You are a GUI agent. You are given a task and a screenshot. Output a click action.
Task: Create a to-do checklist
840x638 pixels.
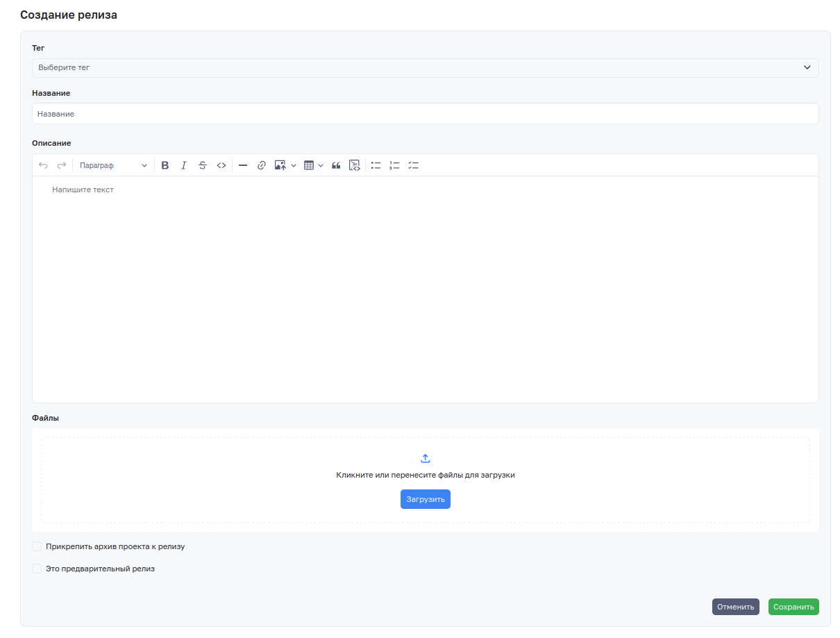tap(414, 165)
